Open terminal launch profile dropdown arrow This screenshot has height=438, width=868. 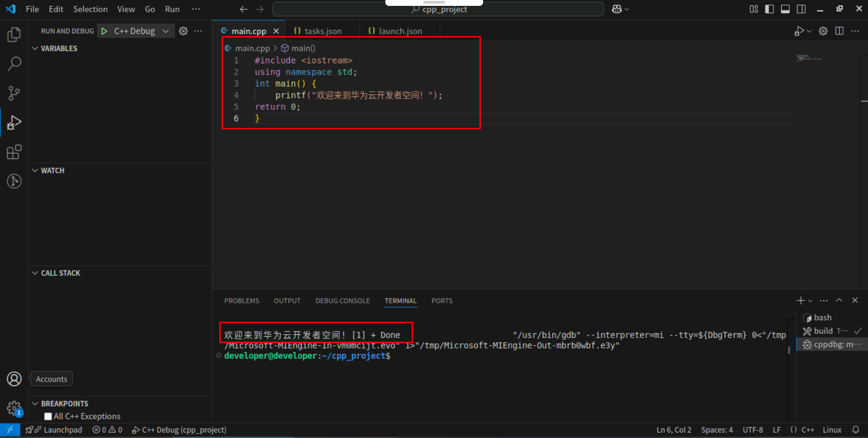pyautogui.click(x=811, y=301)
